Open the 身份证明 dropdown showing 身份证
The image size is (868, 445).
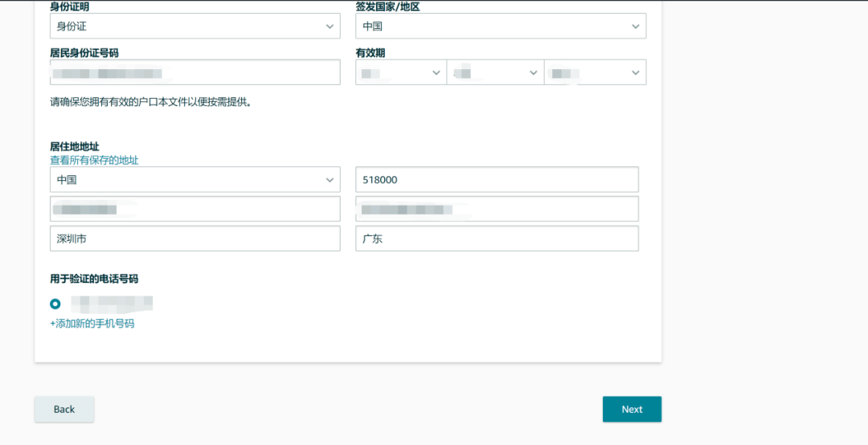(x=194, y=27)
